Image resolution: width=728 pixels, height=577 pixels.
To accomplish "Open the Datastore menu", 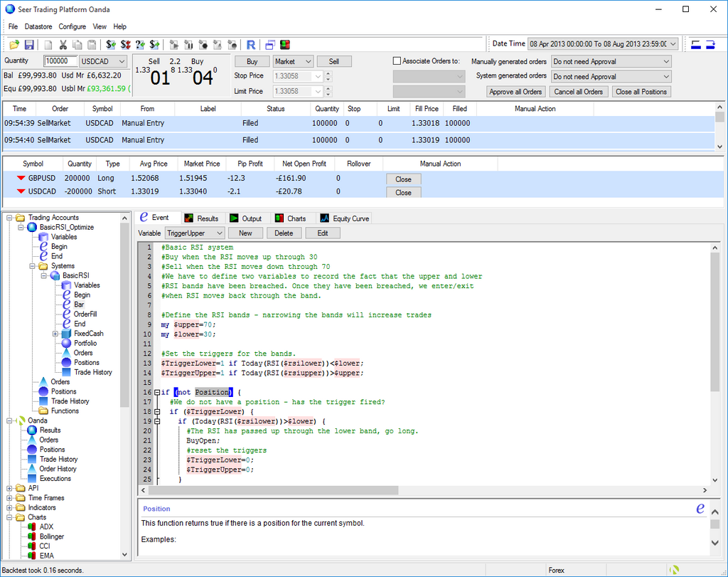I will (x=38, y=26).
